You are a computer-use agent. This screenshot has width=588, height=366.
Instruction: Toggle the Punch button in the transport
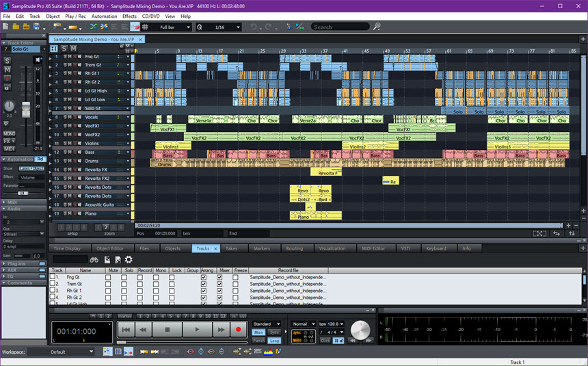pos(258,341)
